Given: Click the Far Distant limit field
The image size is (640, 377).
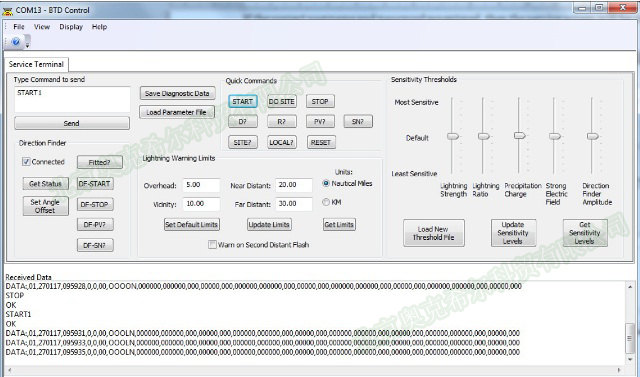Looking at the screenshot, I should coord(294,204).
